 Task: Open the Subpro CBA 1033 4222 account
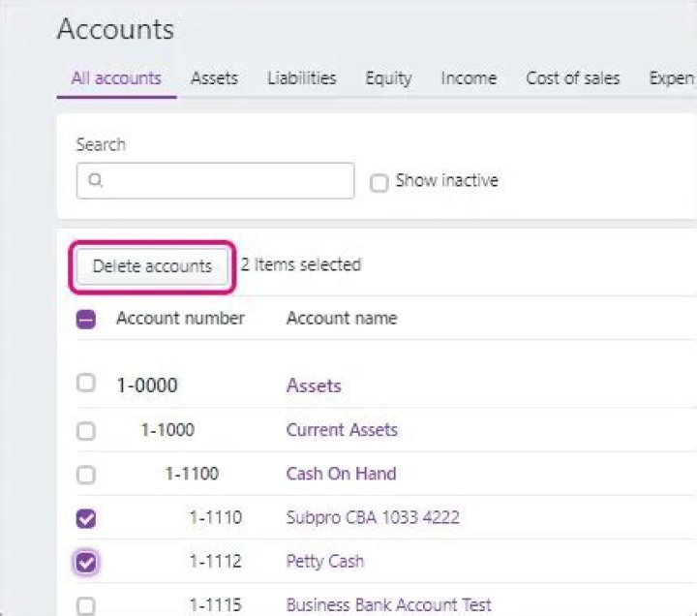click(373, 518)
